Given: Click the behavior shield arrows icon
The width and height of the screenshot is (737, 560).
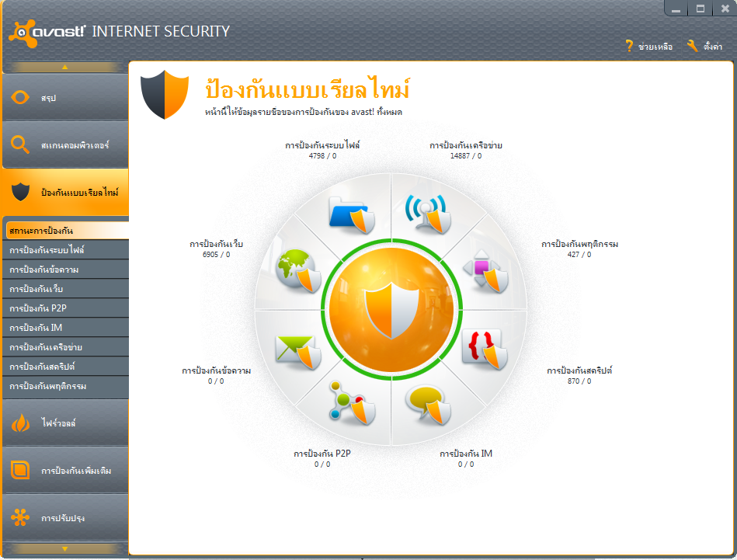Looking at the screenshot, I should point(485,271).
